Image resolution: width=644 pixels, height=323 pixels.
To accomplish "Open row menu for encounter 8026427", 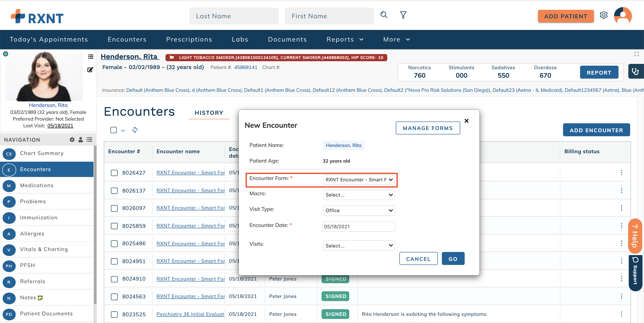I will coord(621,172).
